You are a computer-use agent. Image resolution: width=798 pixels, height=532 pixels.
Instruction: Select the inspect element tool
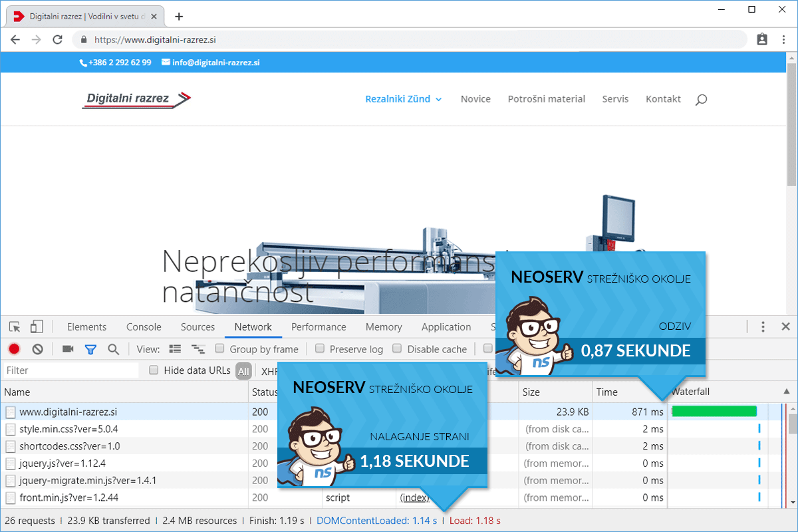(15, 327)
